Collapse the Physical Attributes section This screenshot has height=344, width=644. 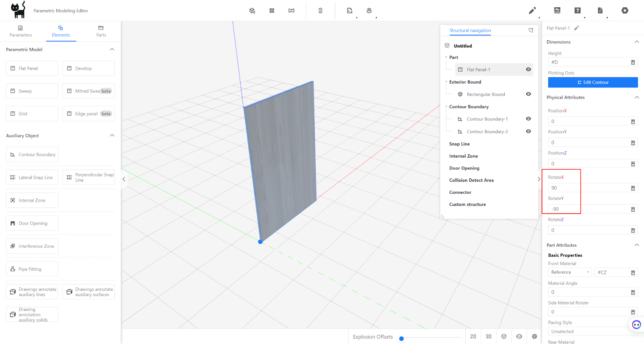636,97
